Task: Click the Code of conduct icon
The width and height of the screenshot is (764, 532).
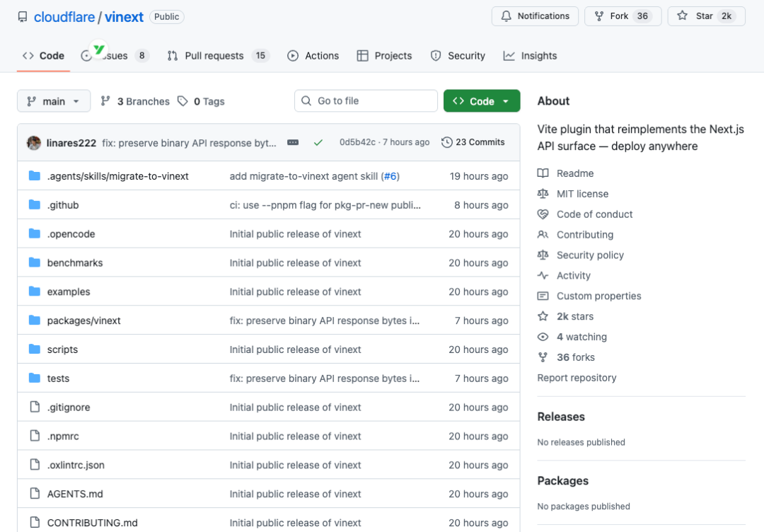Action: pos(542,214)
